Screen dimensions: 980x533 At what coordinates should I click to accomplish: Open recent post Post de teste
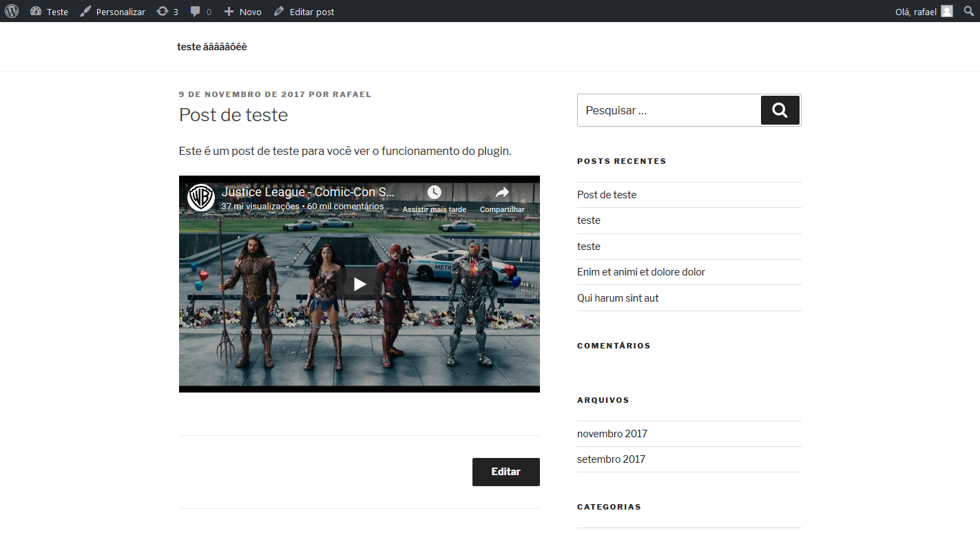click(x=607, y=195)
